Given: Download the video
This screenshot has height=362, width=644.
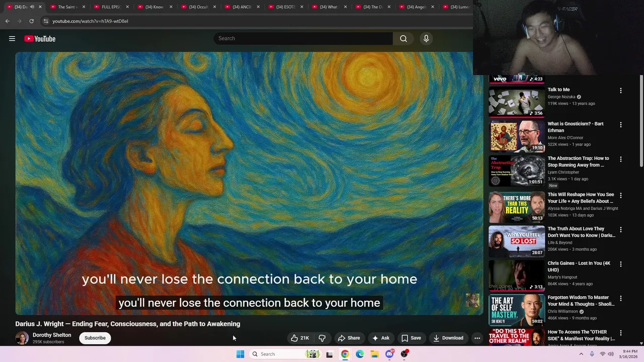Looking at the screenshot, I should point(448,338).
